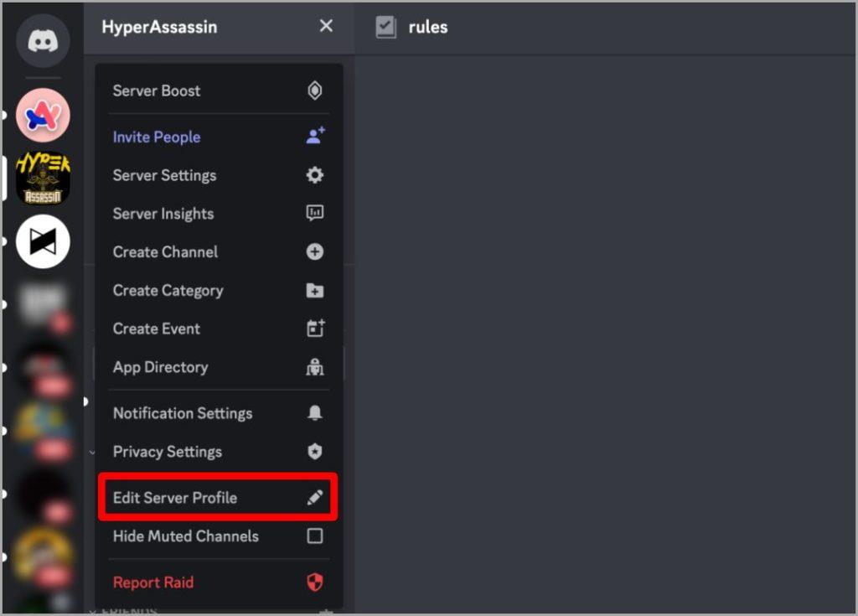Click the Server Insights chart icon

[315, 213]
